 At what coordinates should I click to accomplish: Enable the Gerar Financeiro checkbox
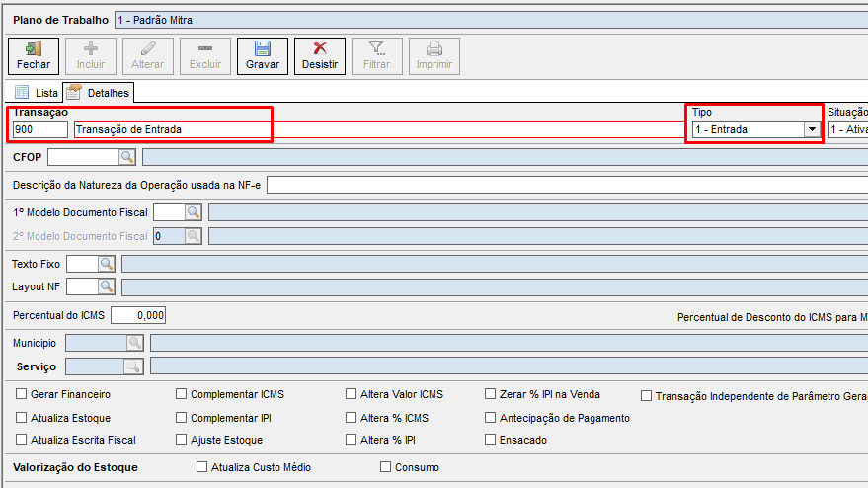click(22, 394)
